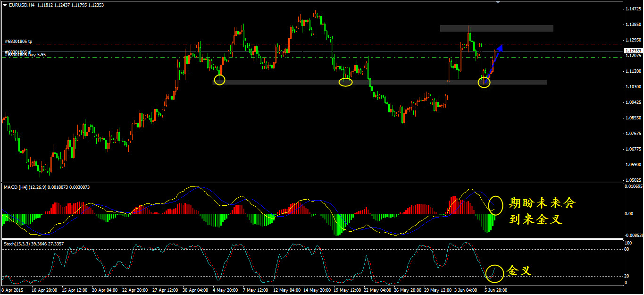The height and width of the screenshot is (295, 644).
Task: Click time axis label 19 May 12:00
Action: click(347, 289)
